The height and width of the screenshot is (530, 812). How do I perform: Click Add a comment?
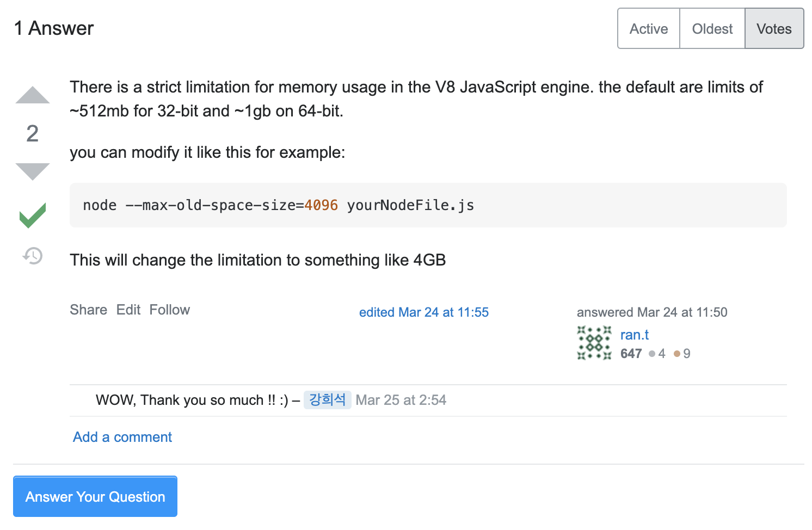[122, 437]
